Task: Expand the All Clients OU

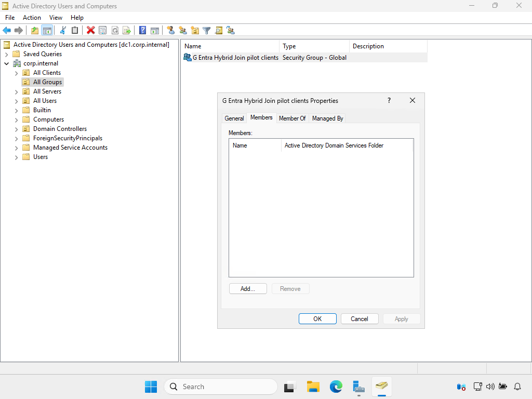Action: [x=16, y=73]
